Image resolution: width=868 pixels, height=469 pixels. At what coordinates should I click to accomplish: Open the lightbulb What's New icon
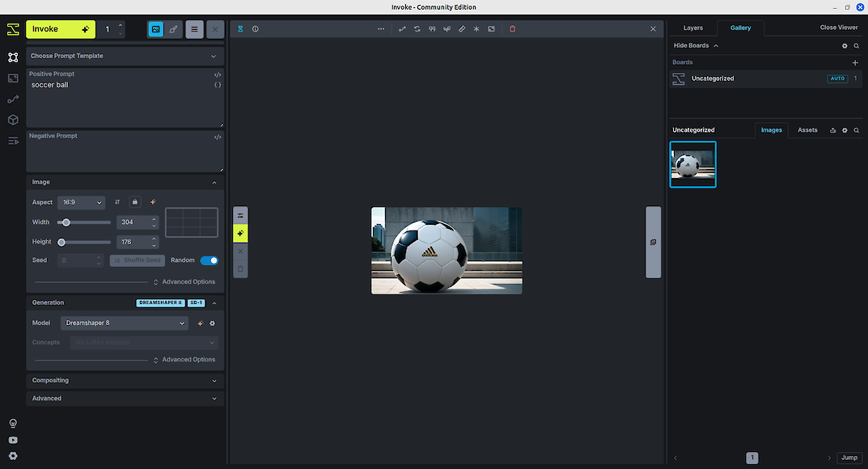[x=13, y=423]
